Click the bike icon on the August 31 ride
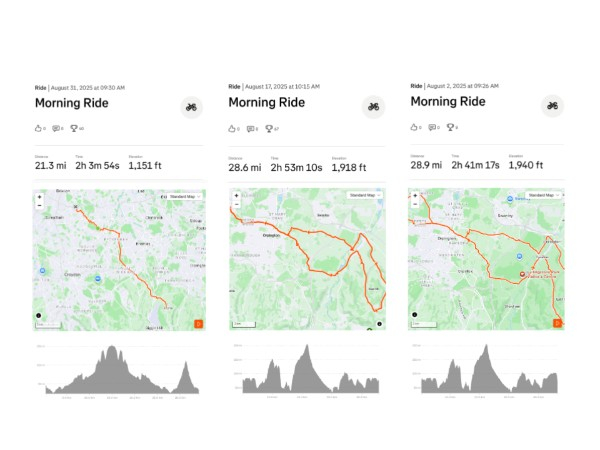 [x=191, y=107]
